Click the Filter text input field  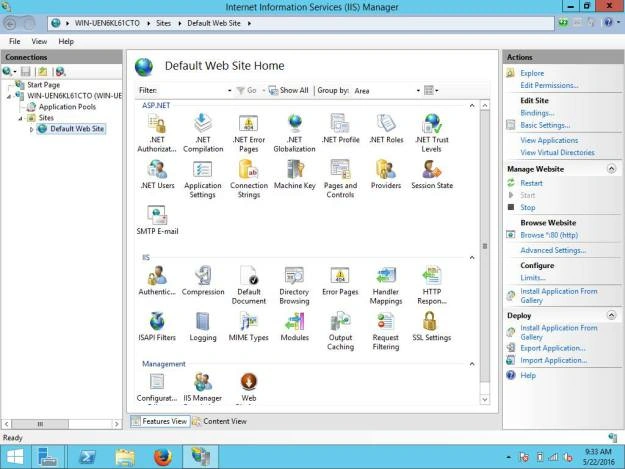[192, 91]
